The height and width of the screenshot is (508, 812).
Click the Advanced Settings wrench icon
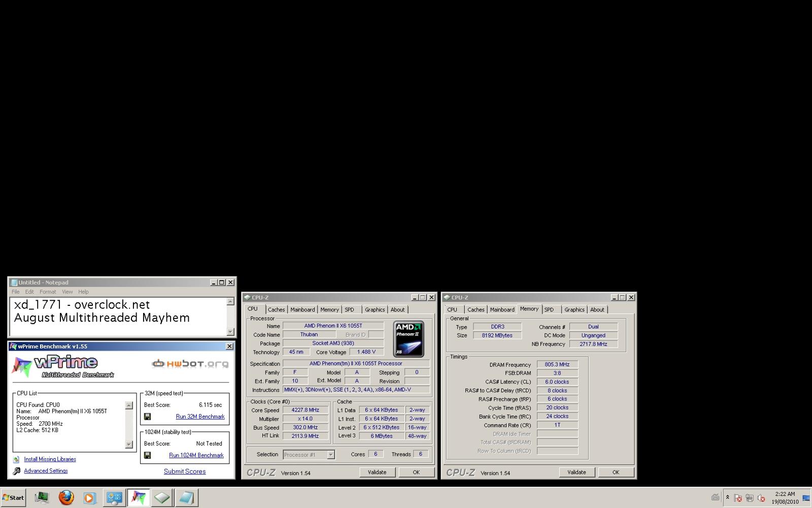[x=16, y=471]
